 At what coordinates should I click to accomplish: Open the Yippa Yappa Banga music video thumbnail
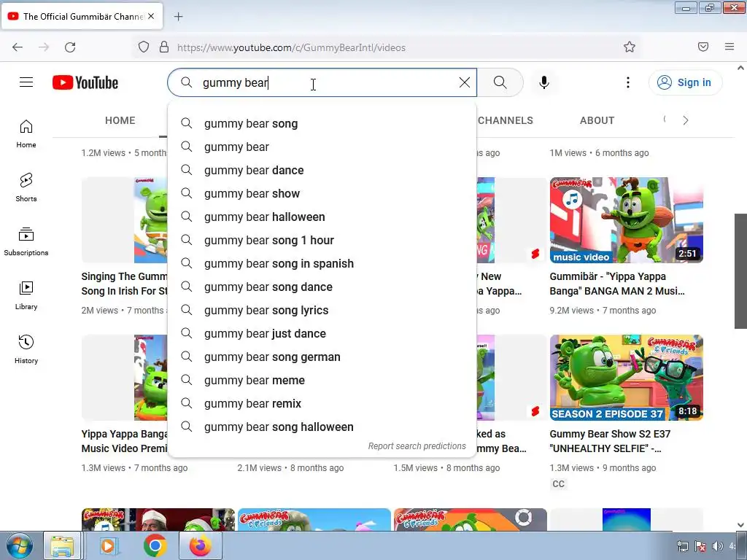coord(626,220)
